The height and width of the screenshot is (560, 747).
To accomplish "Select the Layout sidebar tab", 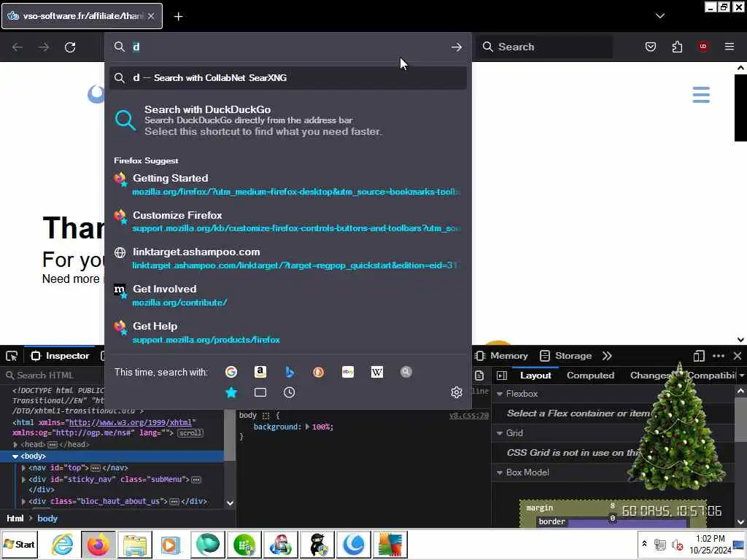I will [535, 376].
